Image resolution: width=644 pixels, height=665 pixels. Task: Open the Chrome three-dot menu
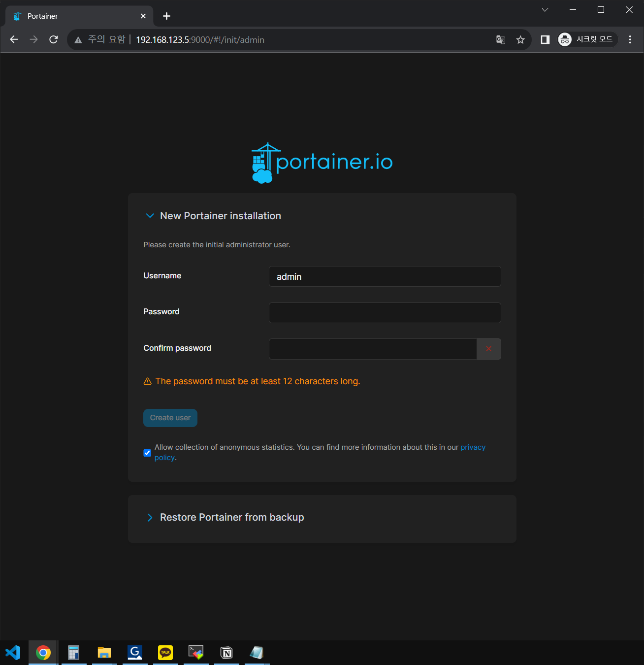[630, 39]
